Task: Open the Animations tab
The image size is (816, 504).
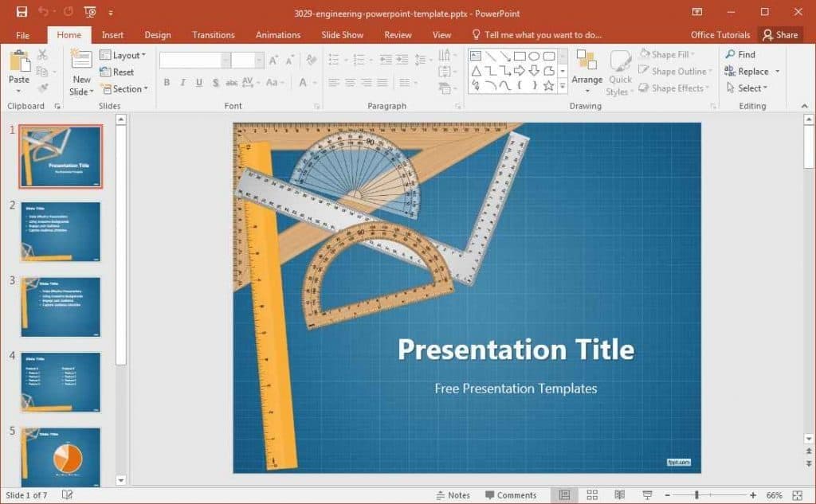Action: pos(278,35)
